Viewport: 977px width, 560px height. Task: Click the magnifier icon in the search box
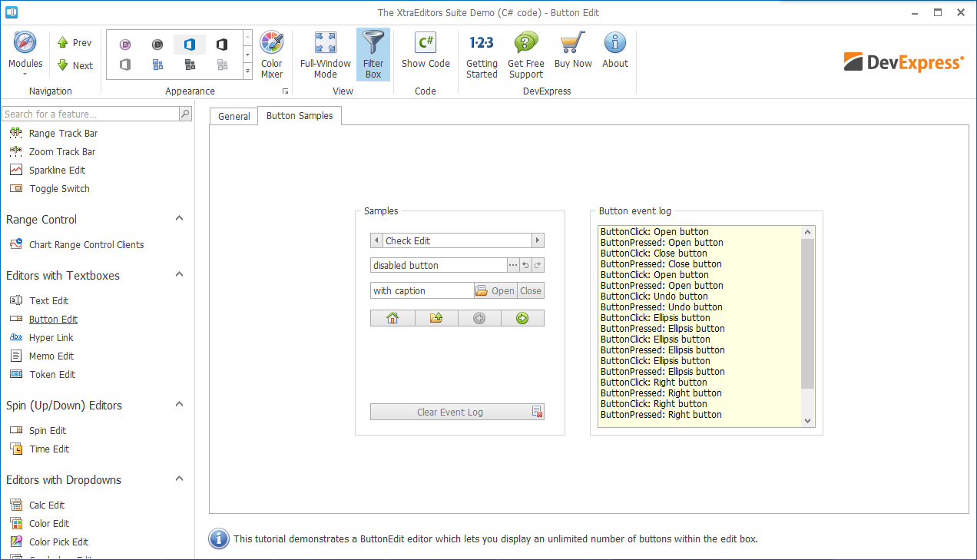(185, 114)
